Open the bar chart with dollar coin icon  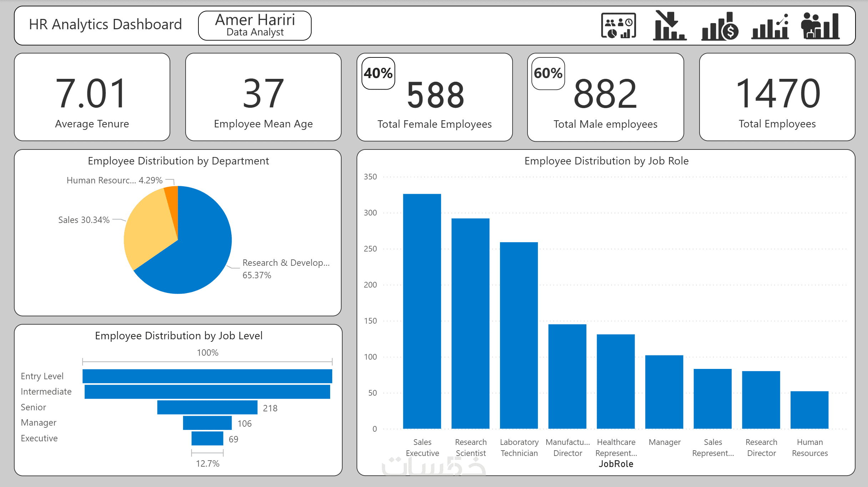point(720,26)
